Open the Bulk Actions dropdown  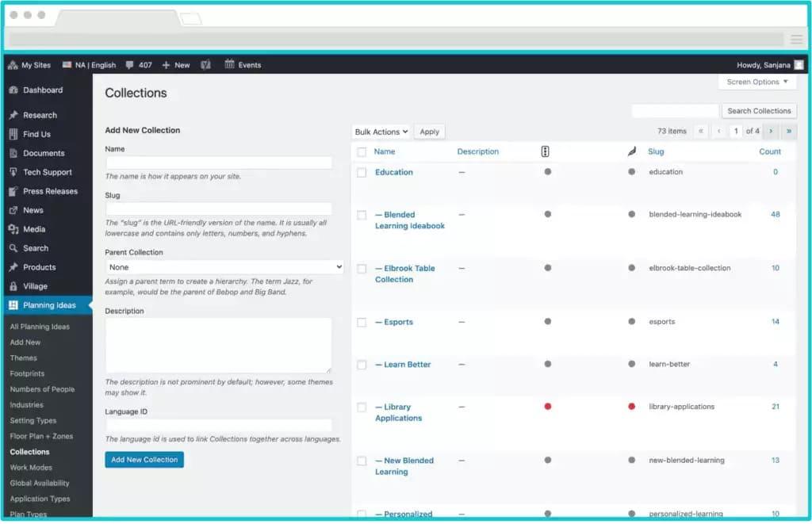[x=381, y=132]
